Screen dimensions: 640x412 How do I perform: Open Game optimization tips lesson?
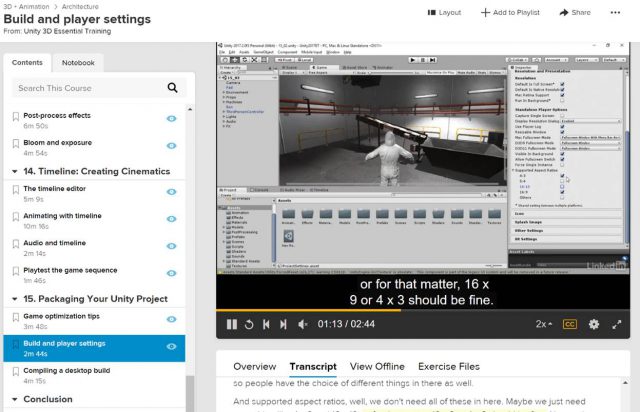tap(61, 316)
